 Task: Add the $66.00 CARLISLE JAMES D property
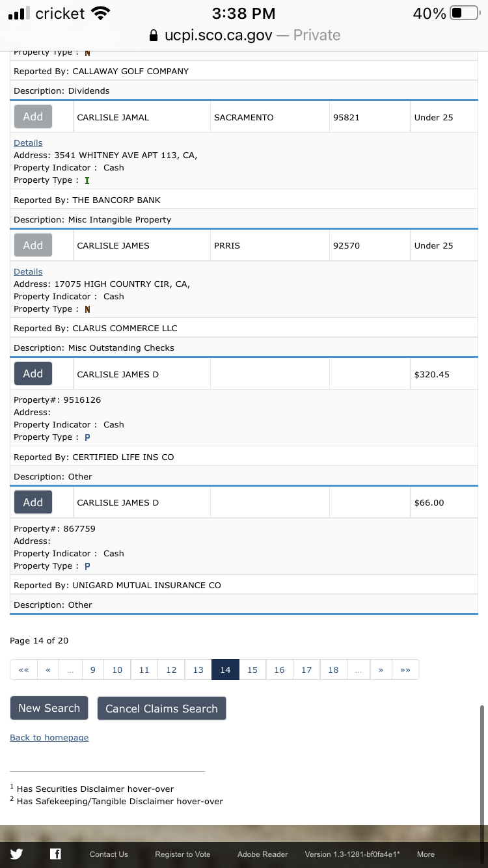pyautogui.click(x=33, y=502)
